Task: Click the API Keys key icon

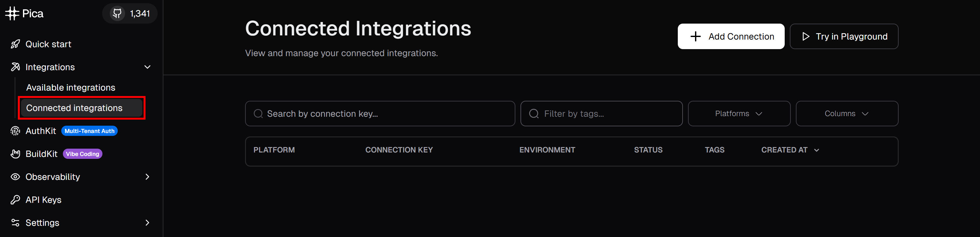Action: [x=15, y=200]
